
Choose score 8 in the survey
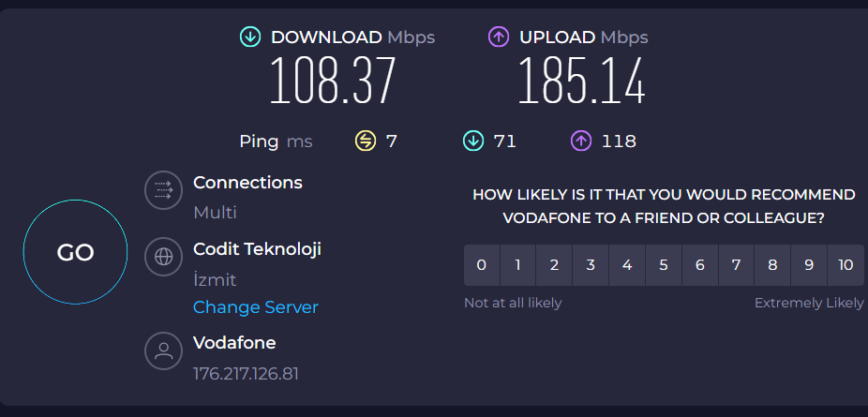[x=772, y=265]
